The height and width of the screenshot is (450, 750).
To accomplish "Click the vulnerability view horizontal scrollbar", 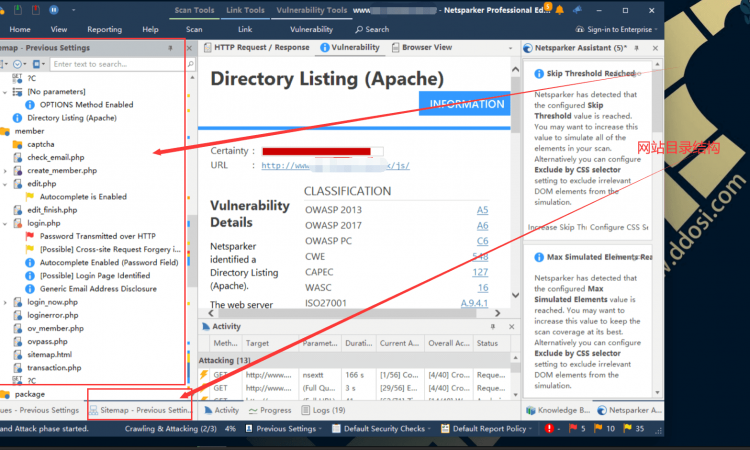I will pyautogui.click(x=347, y=313).
